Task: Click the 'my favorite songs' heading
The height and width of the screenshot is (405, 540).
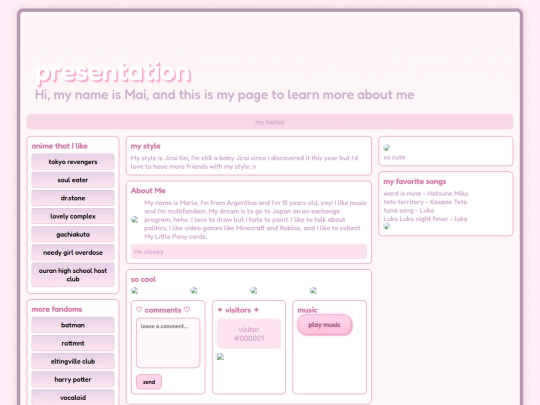Action: (x=415, y=181)
